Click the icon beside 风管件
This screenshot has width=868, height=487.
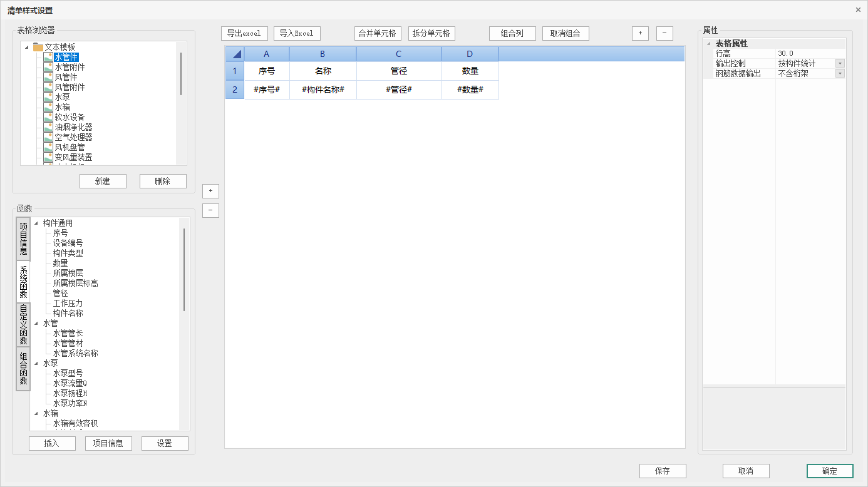click(48, 77)
